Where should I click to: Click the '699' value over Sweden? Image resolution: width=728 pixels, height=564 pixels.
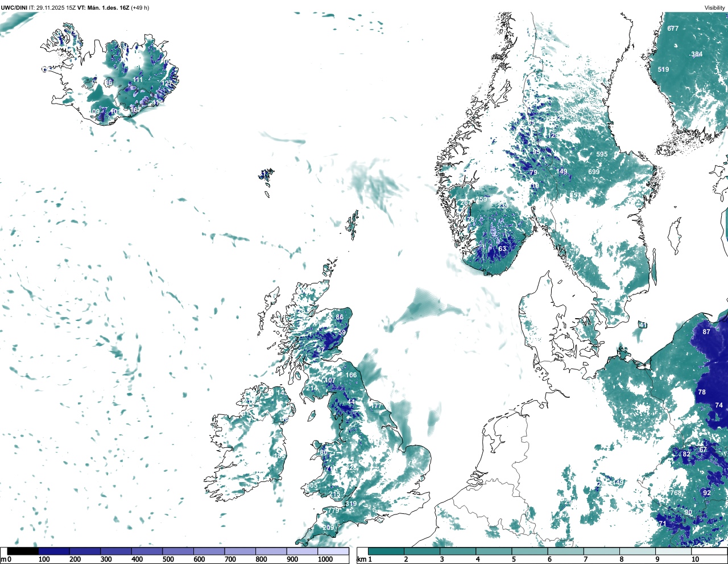coord(594,172)
